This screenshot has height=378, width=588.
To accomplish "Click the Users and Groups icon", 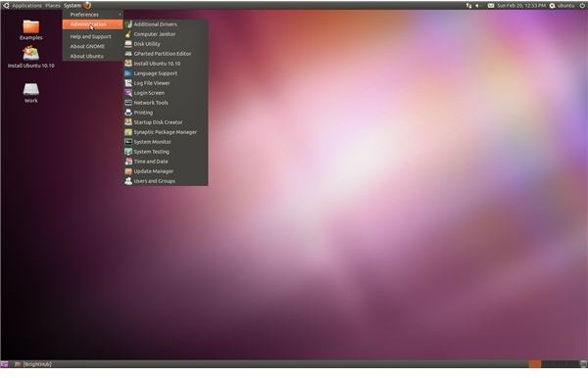I will [x=128, y=181].
